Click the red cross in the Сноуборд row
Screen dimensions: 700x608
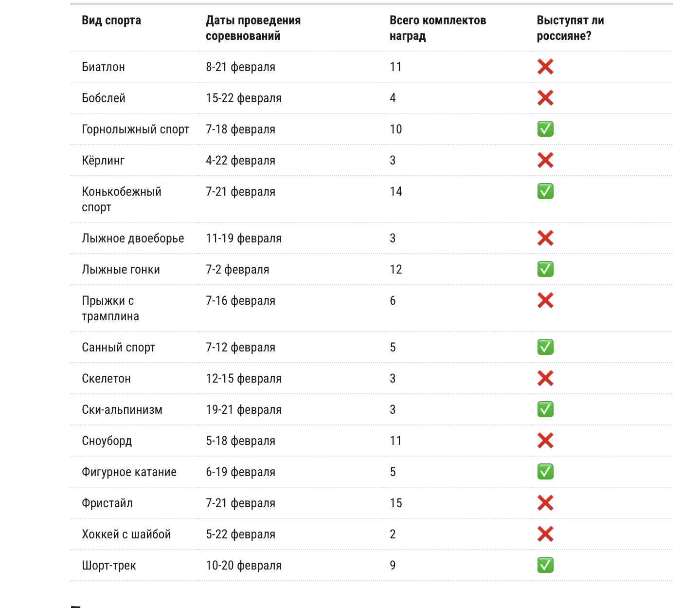click(x=545, y=441)
